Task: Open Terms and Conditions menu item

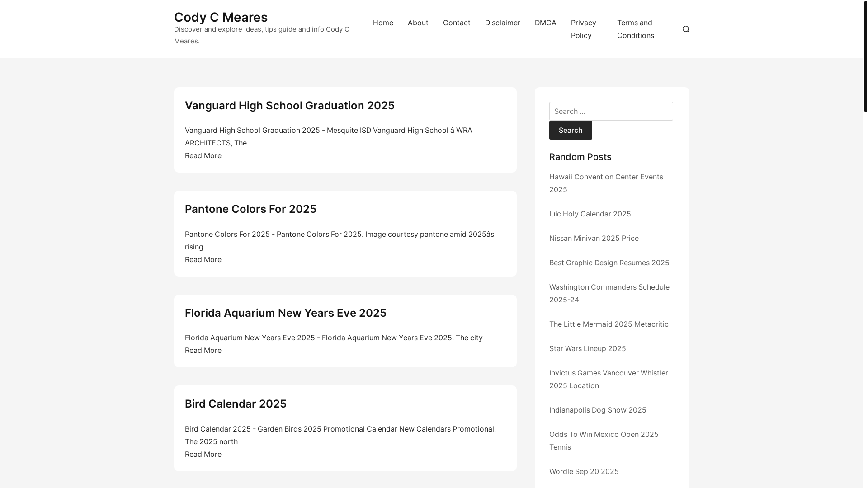Action: click(x=635, y=29)
